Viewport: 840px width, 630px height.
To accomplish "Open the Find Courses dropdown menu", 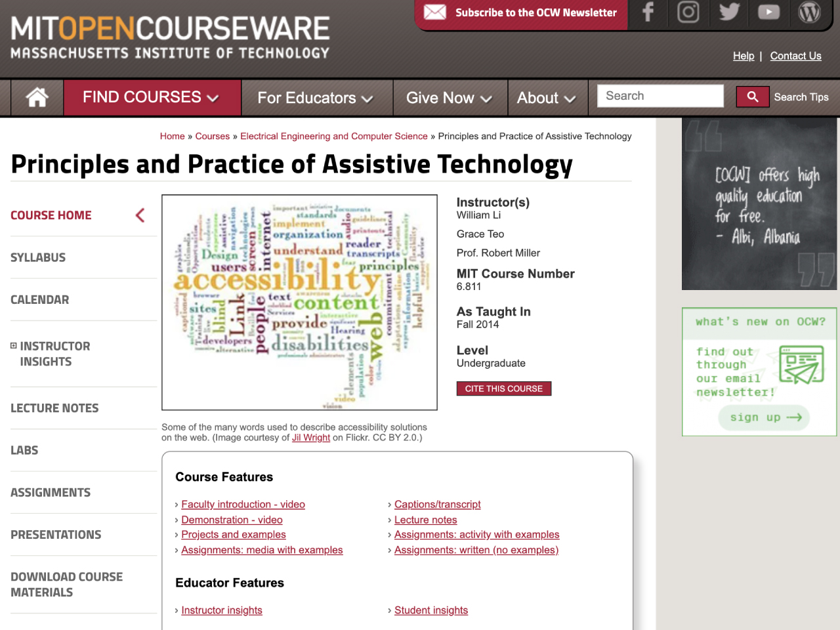I will (151, 97).
